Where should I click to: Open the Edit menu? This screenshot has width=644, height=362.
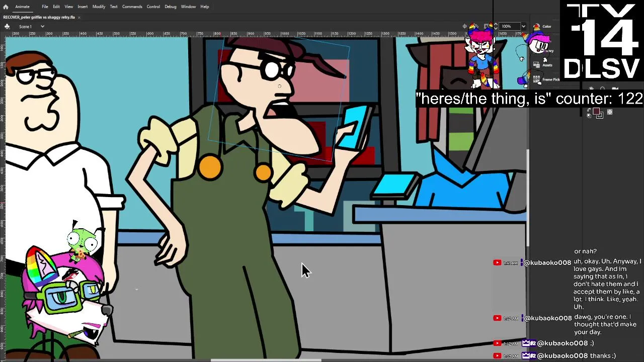pyautogui.click(x=56, y=7)
